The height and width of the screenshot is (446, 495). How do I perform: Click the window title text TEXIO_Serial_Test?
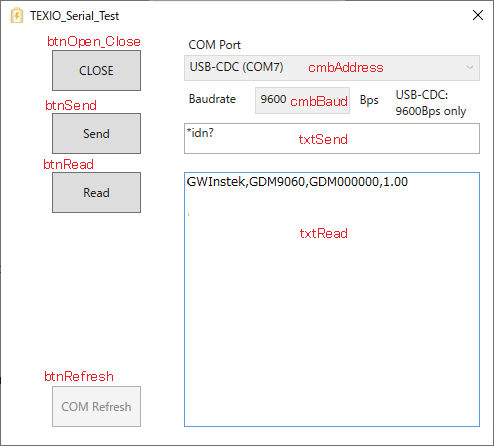point(74,16)
